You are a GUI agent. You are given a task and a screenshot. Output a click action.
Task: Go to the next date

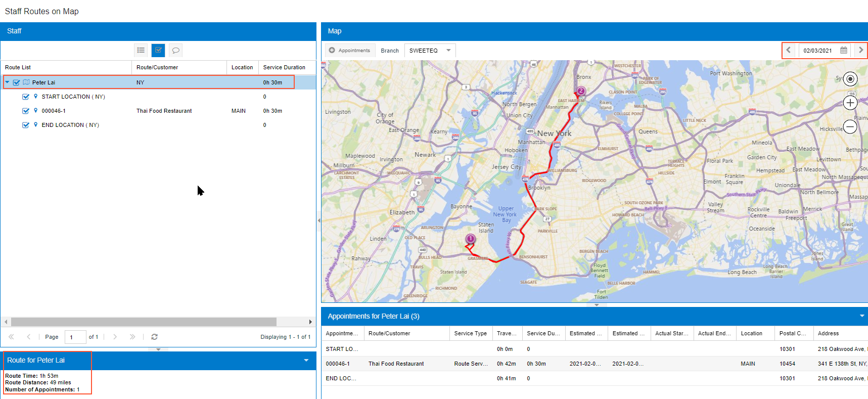click(860, 50)
